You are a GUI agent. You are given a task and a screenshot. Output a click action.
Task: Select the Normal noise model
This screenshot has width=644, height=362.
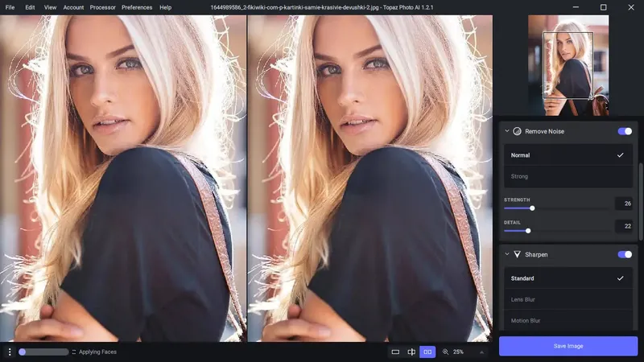568,155
